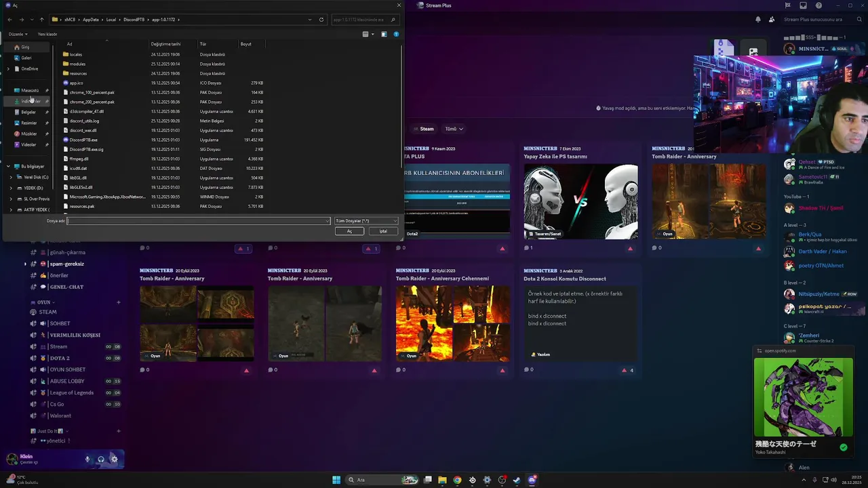The width and height of the screenshot is (868, 488).
Task: Collapse Bu bilgisayar tree node
Action: tap(8, 166)
